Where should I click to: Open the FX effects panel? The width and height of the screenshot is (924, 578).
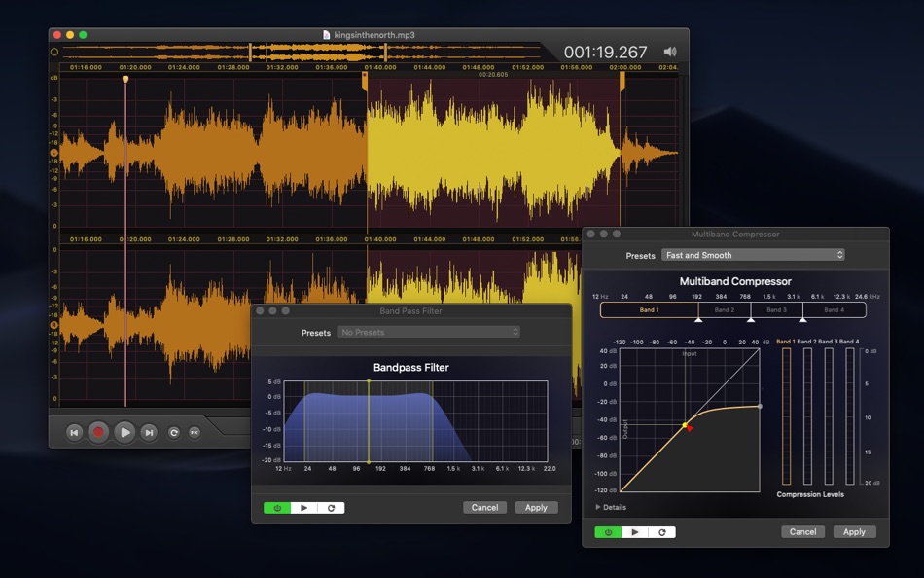tap(195, 432)
